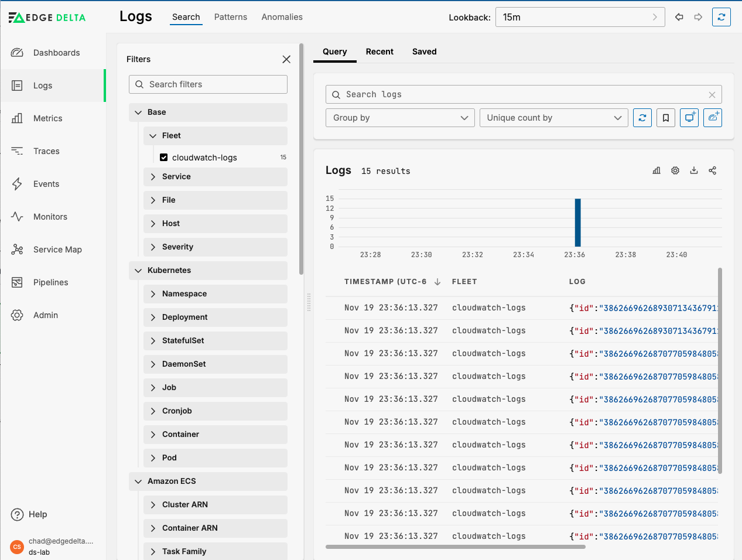
Task: Click the add to dashboard icon
Action: click(713, 118)
